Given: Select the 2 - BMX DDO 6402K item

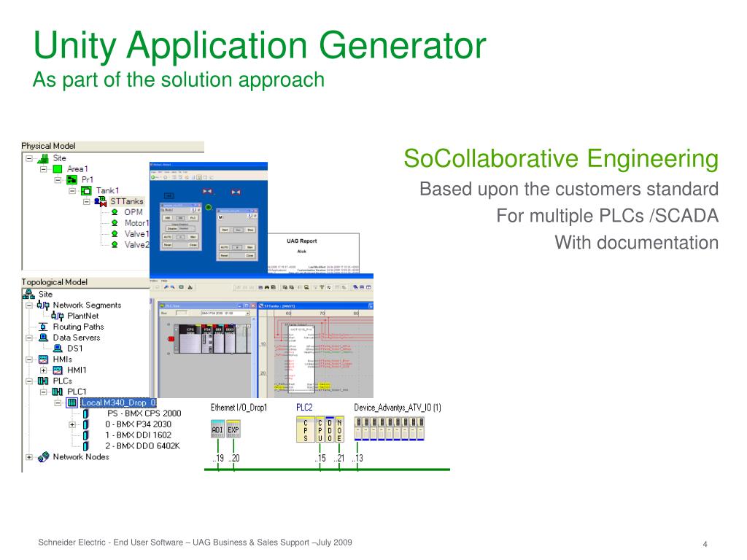Looking at the screenshot, I should tap(142, 446).
